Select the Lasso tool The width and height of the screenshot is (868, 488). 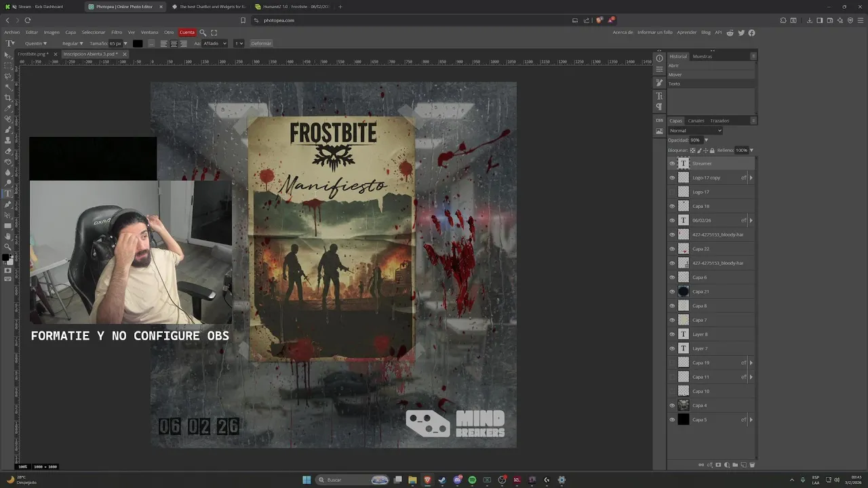[x=8, y=77]
